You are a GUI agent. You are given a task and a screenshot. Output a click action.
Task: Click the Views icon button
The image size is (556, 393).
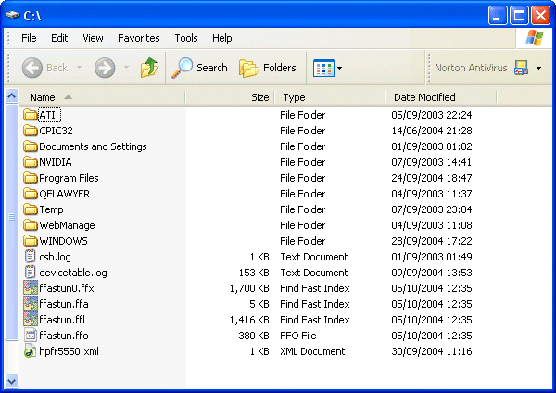click(324, 68)
